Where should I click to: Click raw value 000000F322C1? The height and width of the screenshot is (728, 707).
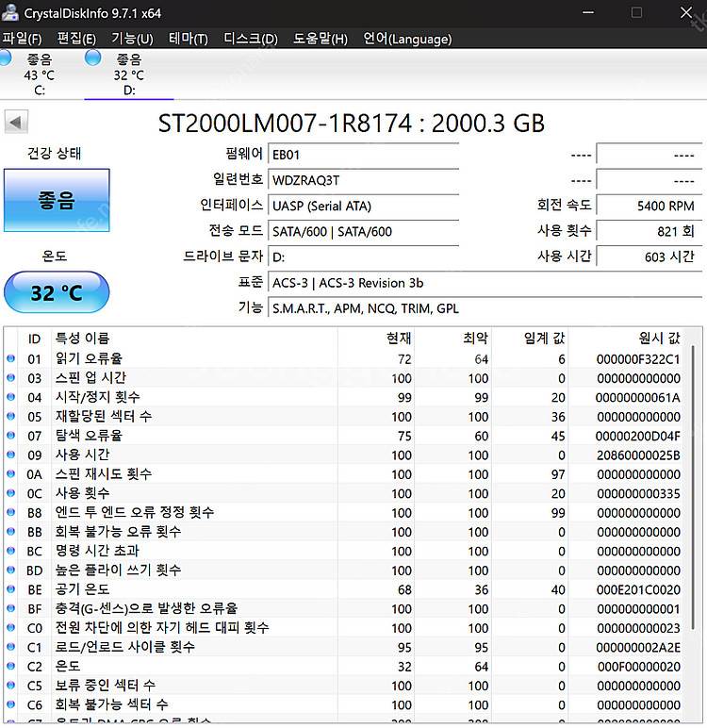click(638, 359)
